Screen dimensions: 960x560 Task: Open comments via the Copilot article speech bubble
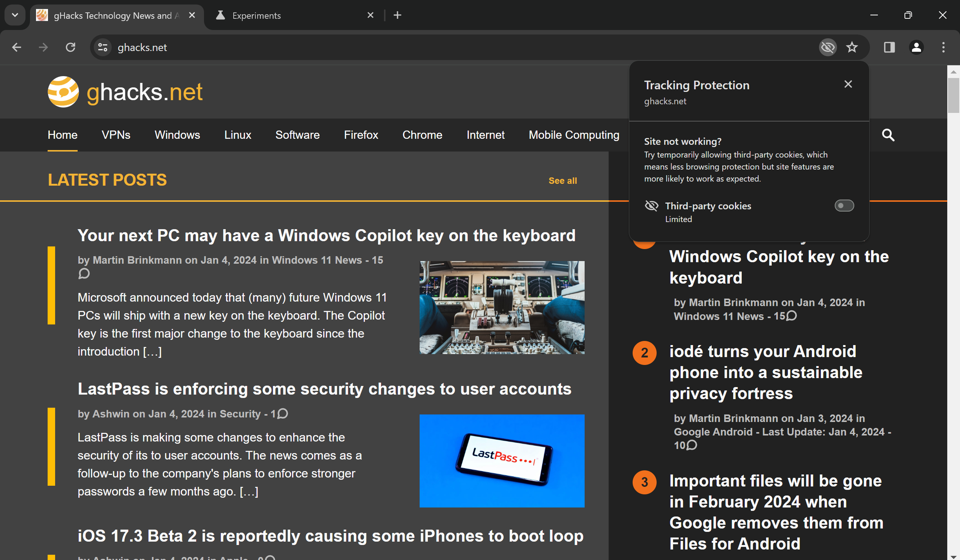tap(84, 273)
